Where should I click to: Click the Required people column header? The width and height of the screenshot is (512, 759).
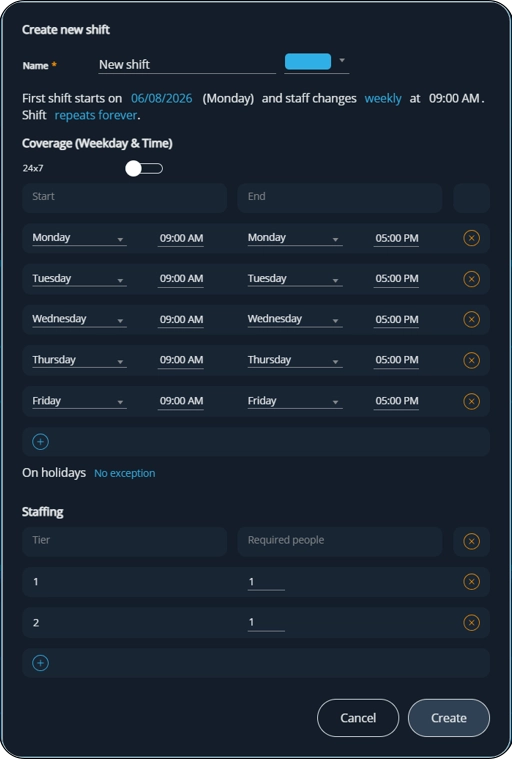coord(340,541)
